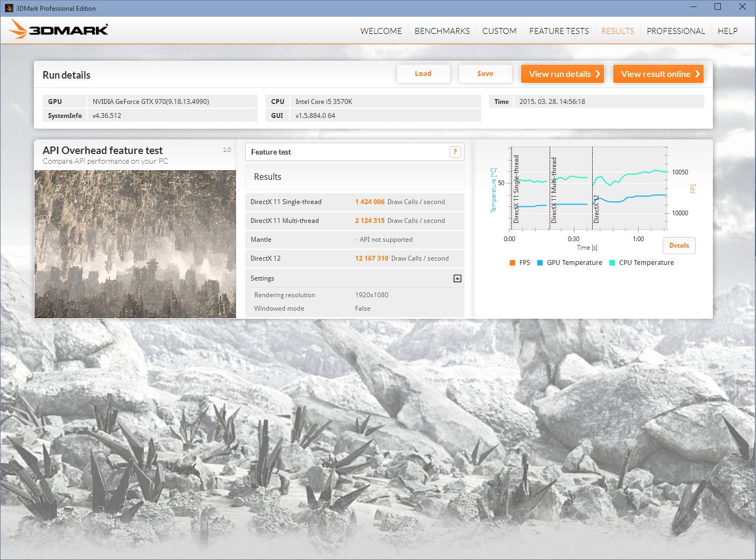This screenshot has height=560, width=756.
Task: Click the GPU Temperature blue legend swatch
Action: click(x=540, y=263)
